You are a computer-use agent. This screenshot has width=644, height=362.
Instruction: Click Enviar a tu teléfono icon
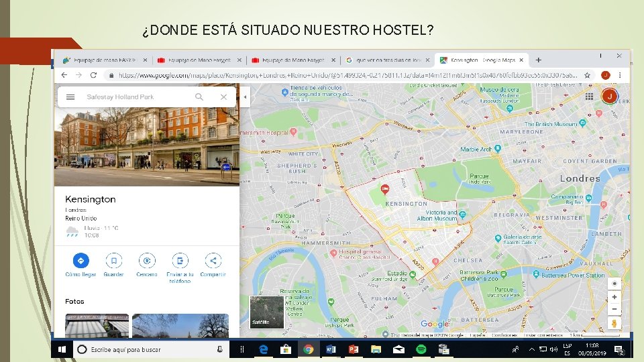[180, 260]
